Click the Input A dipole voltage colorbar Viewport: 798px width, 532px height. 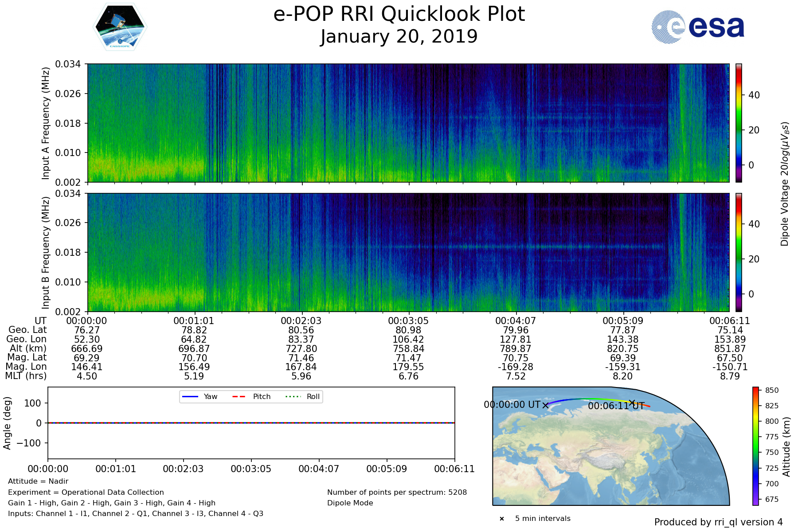[x=739, y=123]
